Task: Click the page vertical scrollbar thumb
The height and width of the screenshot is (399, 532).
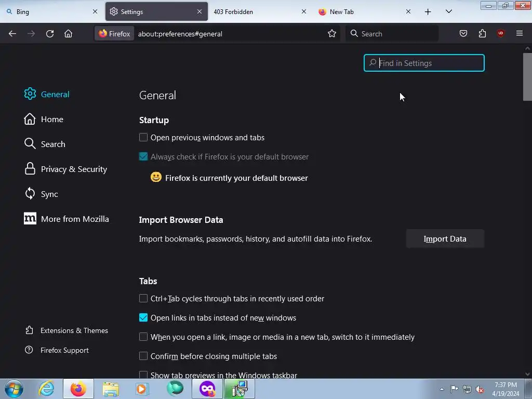Action: pos(527,77)
